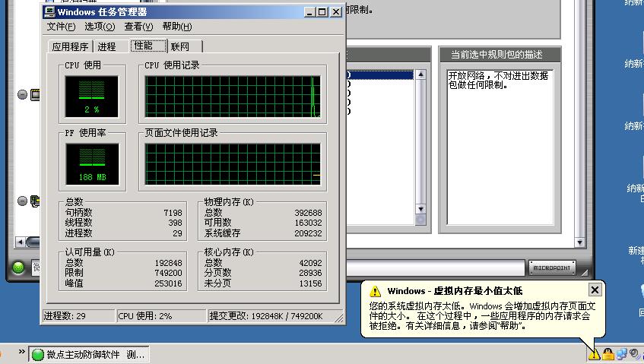Image resolution: width=644 pixels, height=364 pixels.
Task: Click the warning icon in the balloon title
Action: tap(375, 291)
